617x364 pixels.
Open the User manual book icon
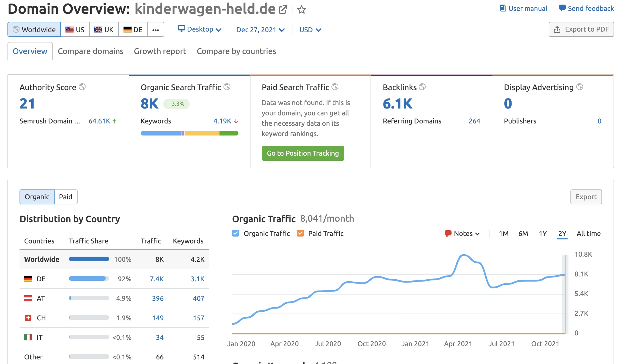click(502, 8)
